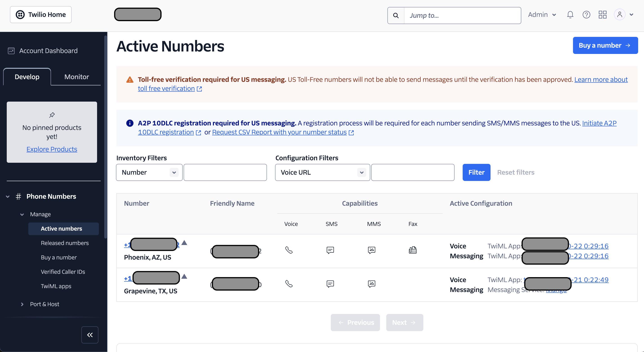Viewport: 644px width, 352px height.
Task: Click the blue Filter button
Action: (x=477, y=172)
